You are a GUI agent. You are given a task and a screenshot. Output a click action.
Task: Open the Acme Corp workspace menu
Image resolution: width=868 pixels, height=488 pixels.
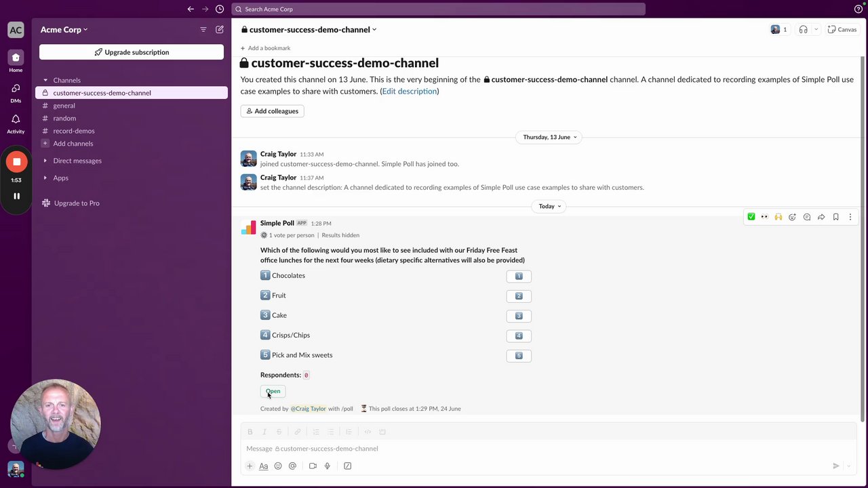[64, 29]
